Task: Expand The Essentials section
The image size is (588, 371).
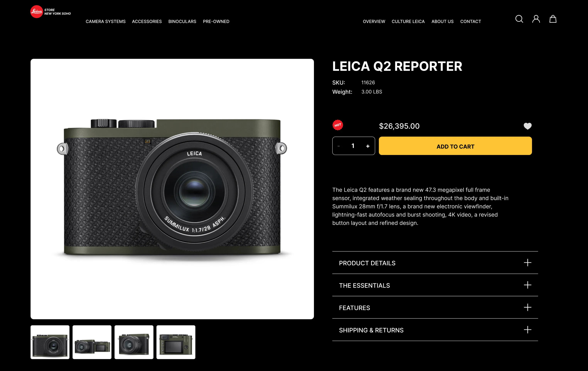Action: (x=435, y=285)
